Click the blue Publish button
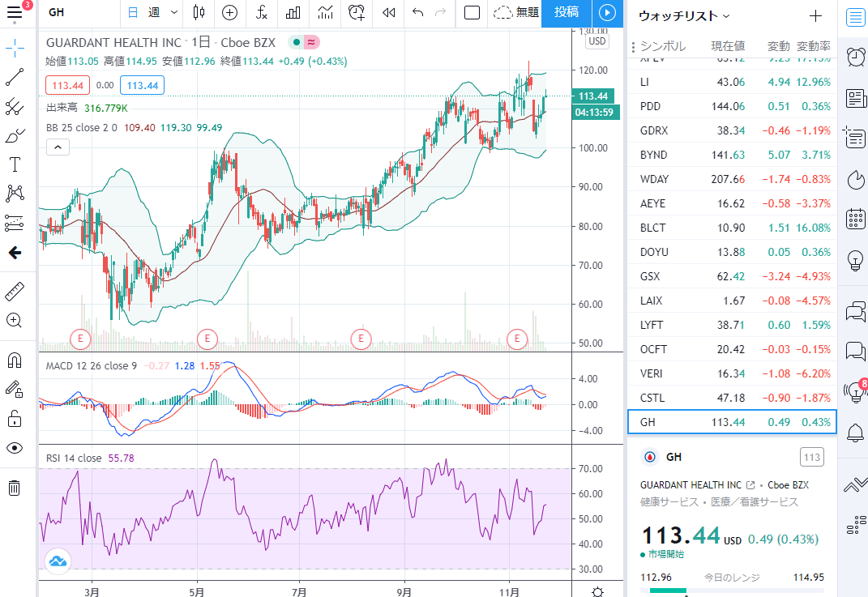 click(x=567, y=12)
